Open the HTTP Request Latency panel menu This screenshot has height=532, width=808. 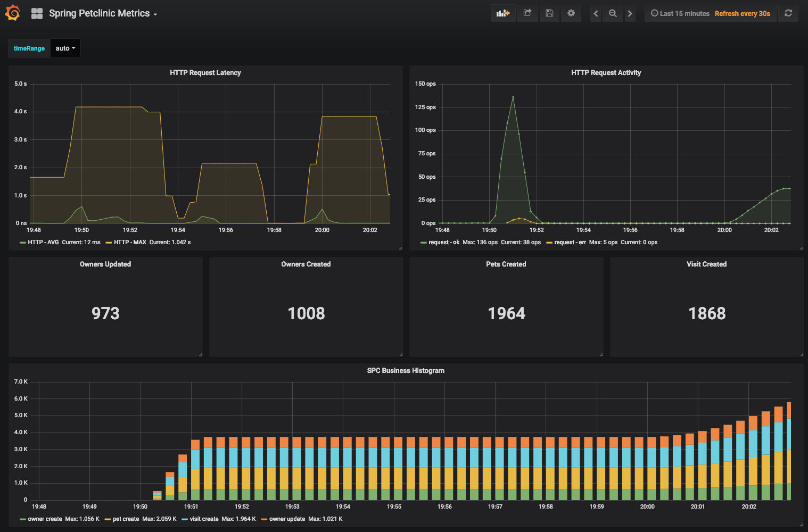205,72
